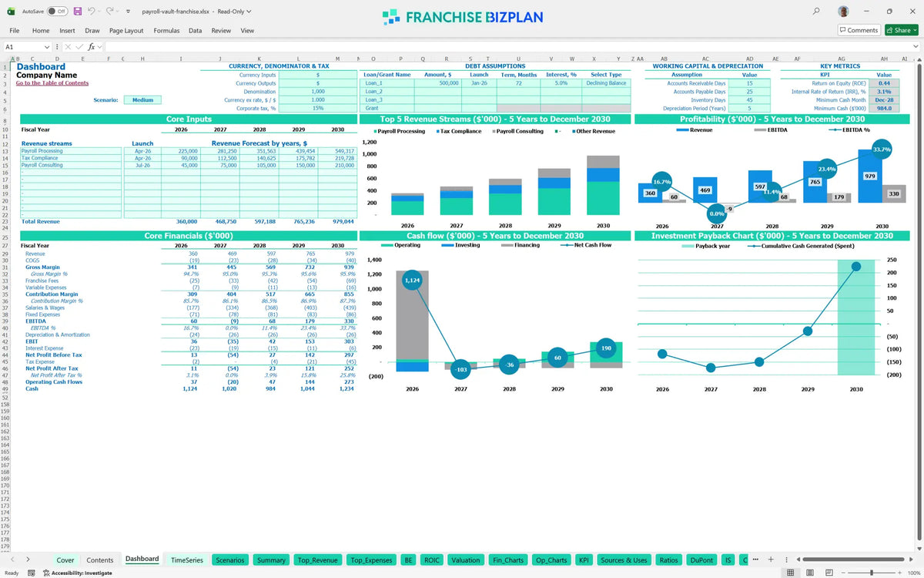Viewport: 924px width, 578px height.
Task: Open Customize Quick Access Toolbar arrow
Action: [x=128, y=12]
